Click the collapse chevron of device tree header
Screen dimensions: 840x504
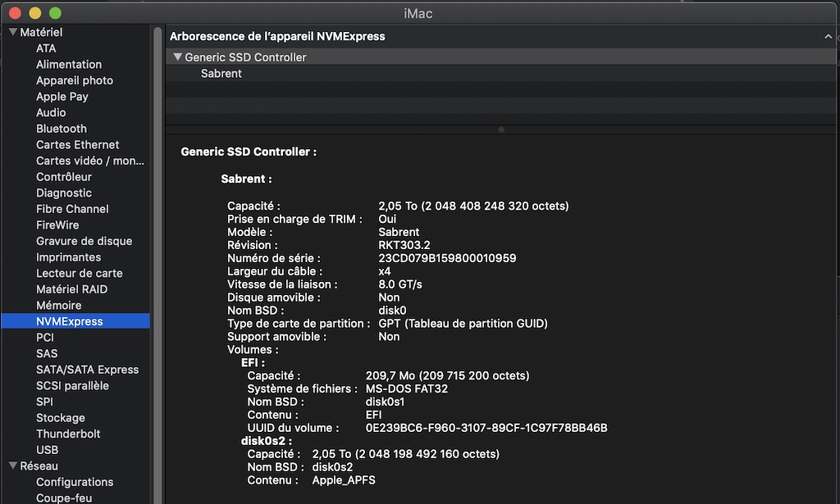(828, 37)
